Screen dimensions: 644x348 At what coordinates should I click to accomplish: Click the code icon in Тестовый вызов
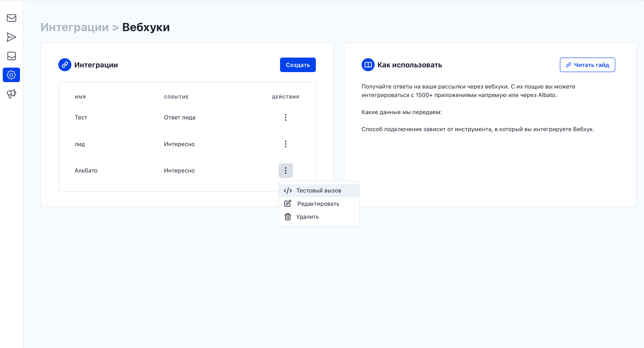tap(287, 190)
